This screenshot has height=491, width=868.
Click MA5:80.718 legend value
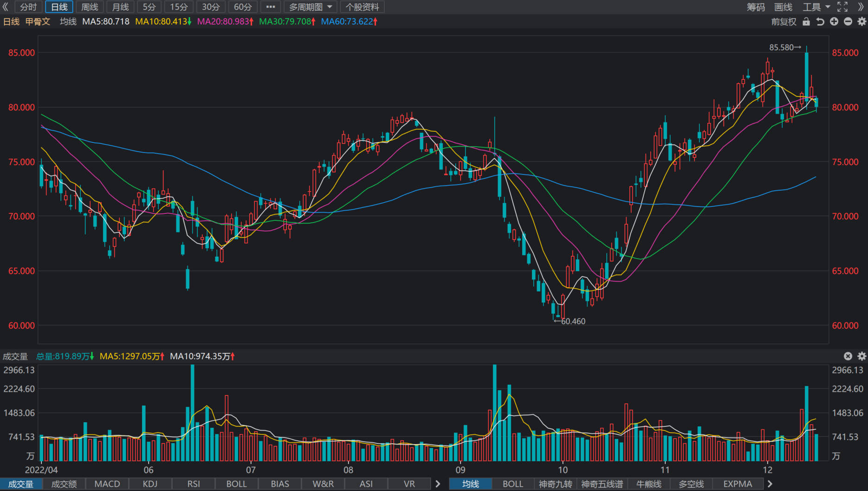click(106, 22)
